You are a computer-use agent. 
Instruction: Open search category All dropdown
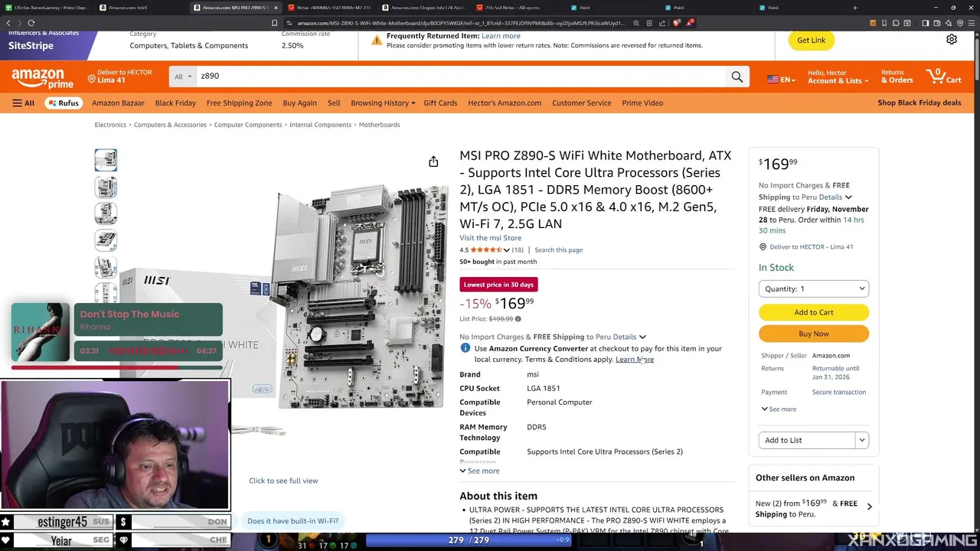coord(183,77)
